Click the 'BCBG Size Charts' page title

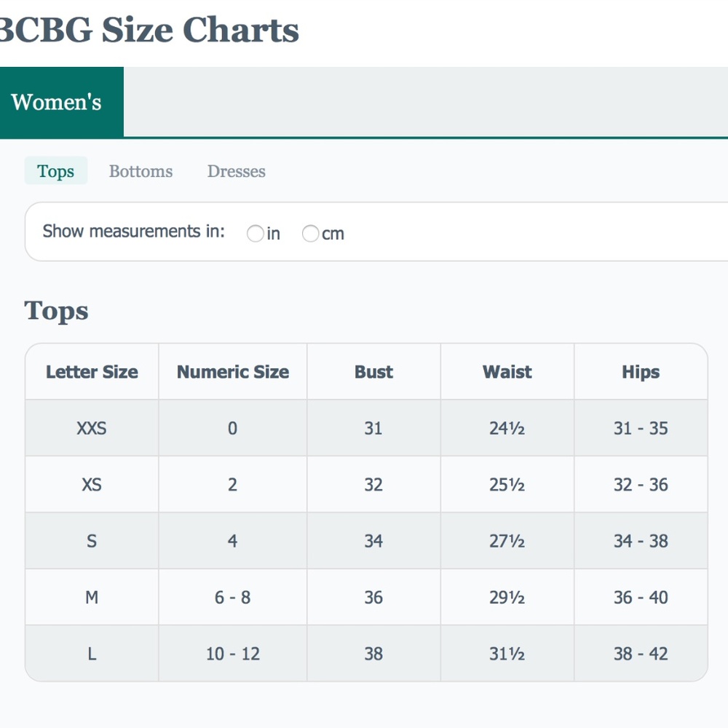[149, 30]
